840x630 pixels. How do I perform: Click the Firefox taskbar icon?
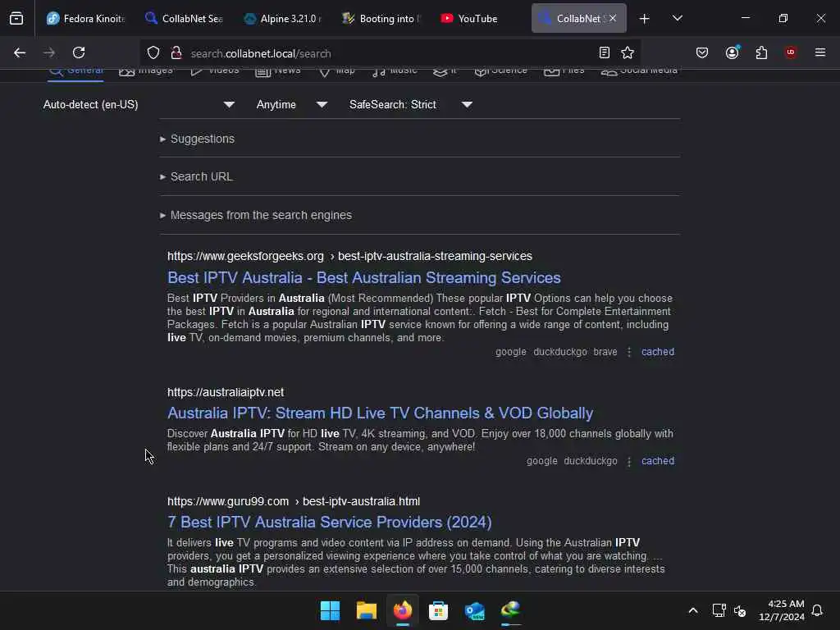tap(402, 610)
